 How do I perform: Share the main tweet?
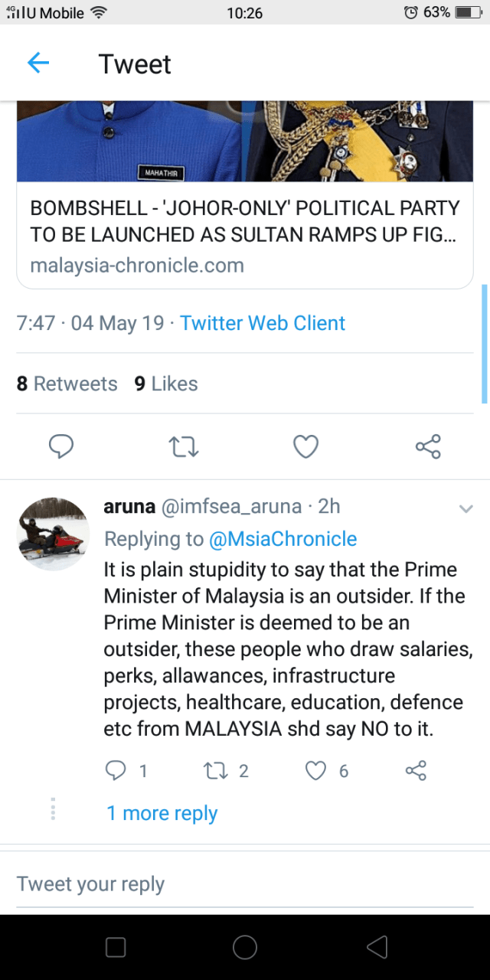pos(428,446)
